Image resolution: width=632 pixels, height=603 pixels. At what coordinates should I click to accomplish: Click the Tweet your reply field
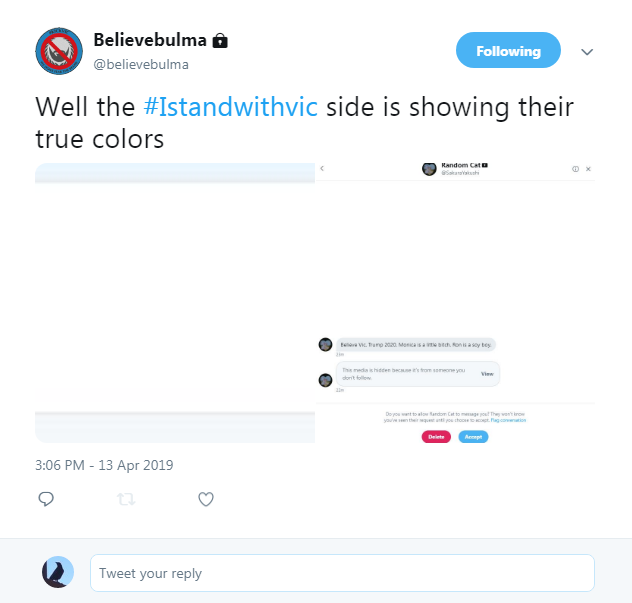click(x=342, y=573)
